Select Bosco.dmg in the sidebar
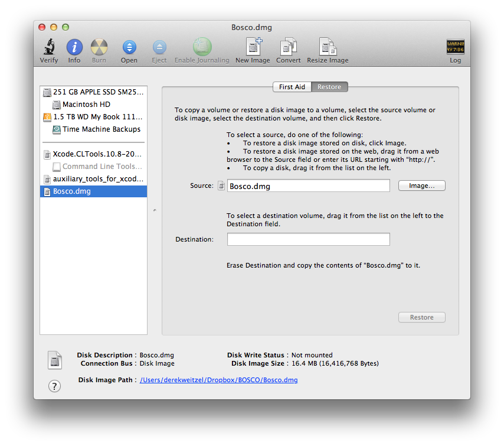The width and height of the screenshot is (504, 446). click(x=93, y=191)
